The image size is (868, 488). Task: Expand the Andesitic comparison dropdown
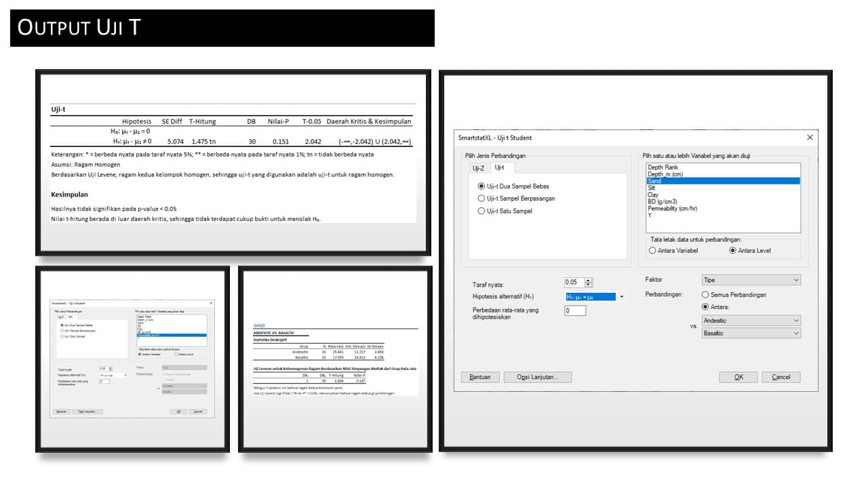[x=751, y=321]
